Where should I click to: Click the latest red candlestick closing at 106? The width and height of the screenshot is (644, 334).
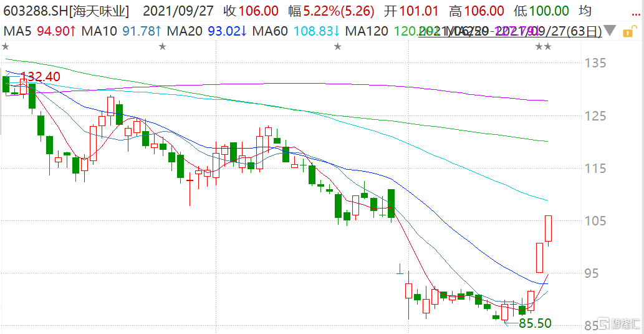tap(548, 228)
